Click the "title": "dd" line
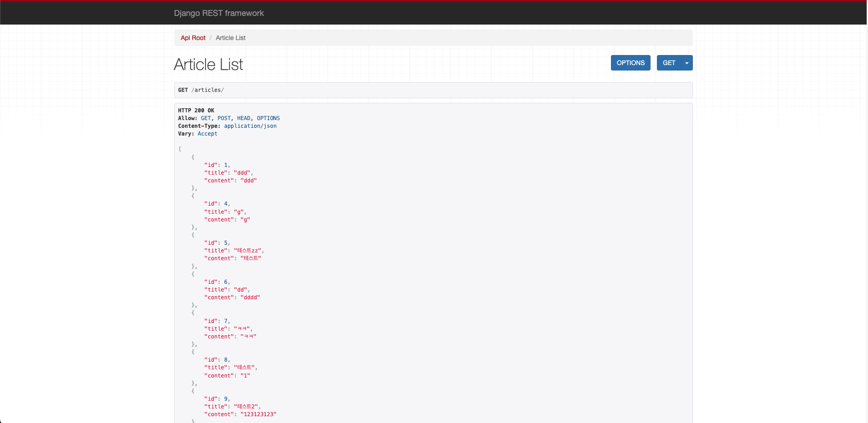 227,290
